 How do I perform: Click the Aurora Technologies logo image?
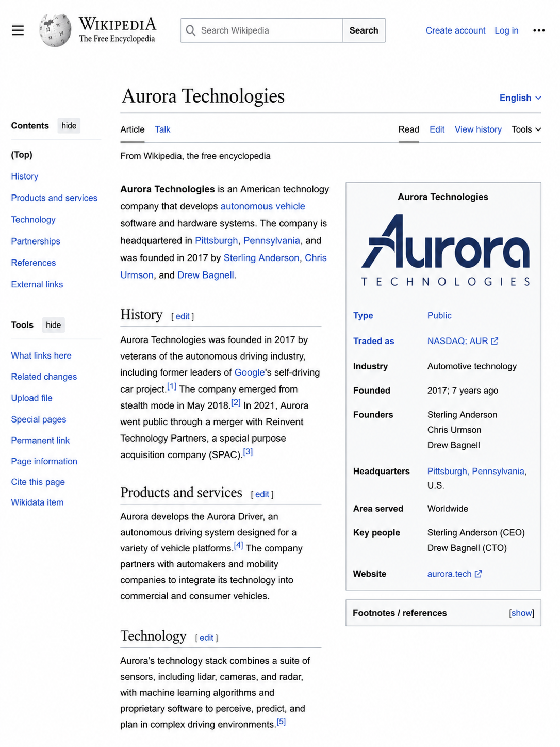pyautogui.click(x=446, y=250)
